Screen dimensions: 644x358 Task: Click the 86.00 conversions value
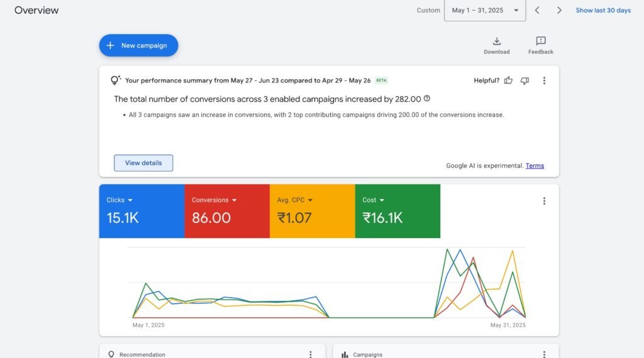[211, 218]
